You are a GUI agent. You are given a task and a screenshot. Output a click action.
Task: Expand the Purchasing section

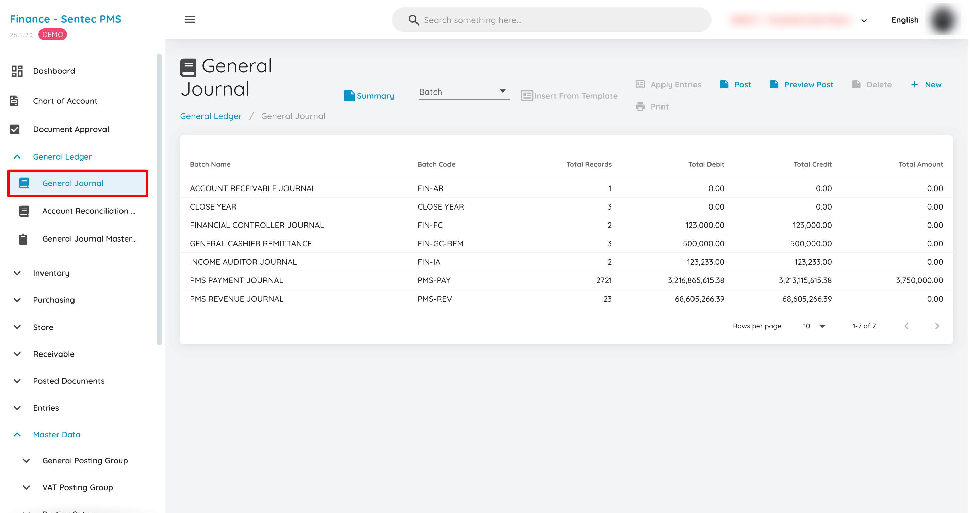click(x=17, y=300)
